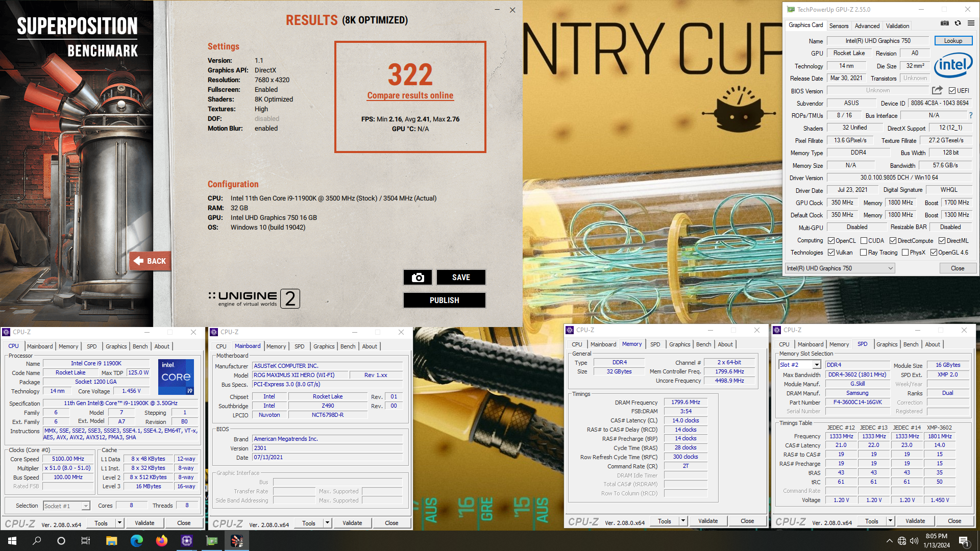Open the Slot #2 memory slot dropdown
980x551 pixels.
[x=799, y=365]
